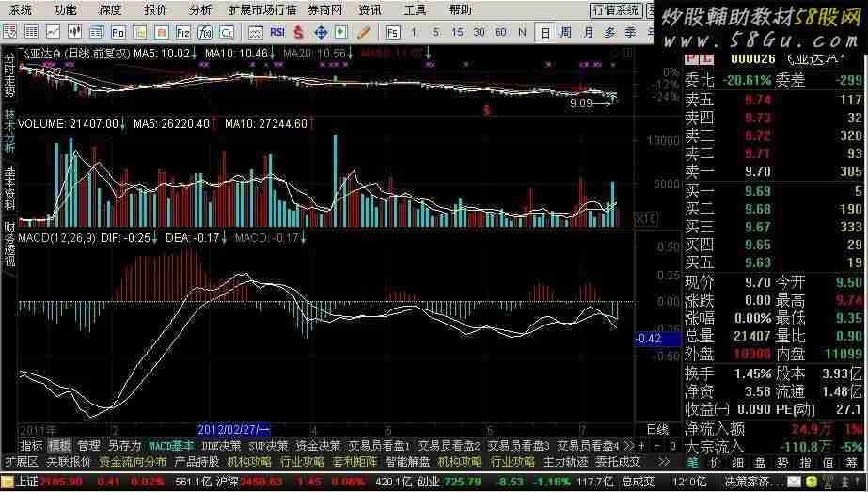Open the 扩展市场行情 menu
This screenshot has height=492, width=868.
coord(262,9)
